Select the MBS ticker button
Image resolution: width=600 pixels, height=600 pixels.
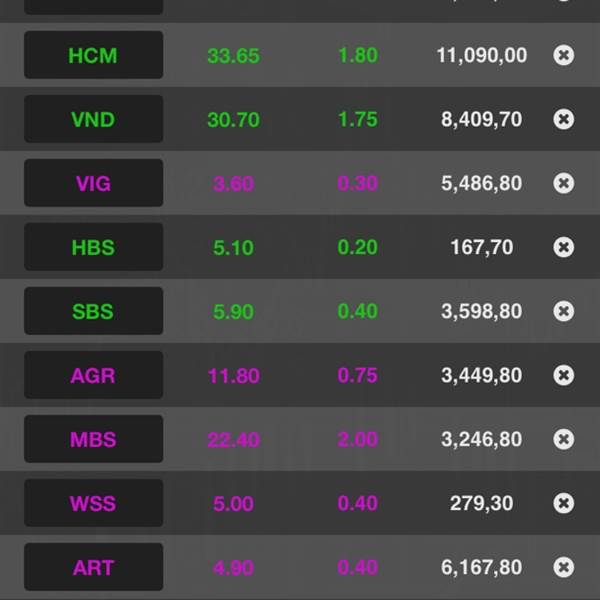pos(93,439)
